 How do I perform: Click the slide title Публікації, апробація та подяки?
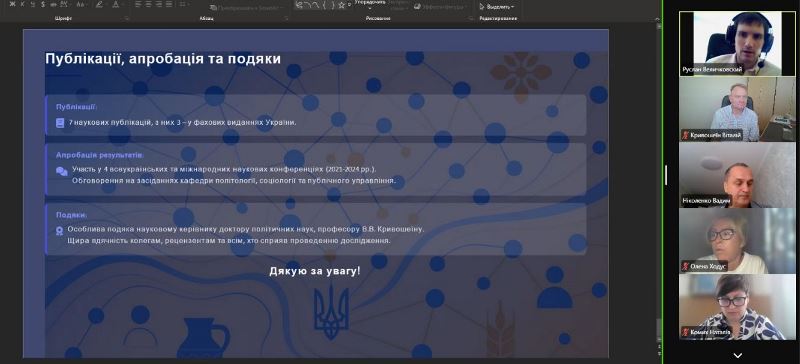[x=163, y=59]
